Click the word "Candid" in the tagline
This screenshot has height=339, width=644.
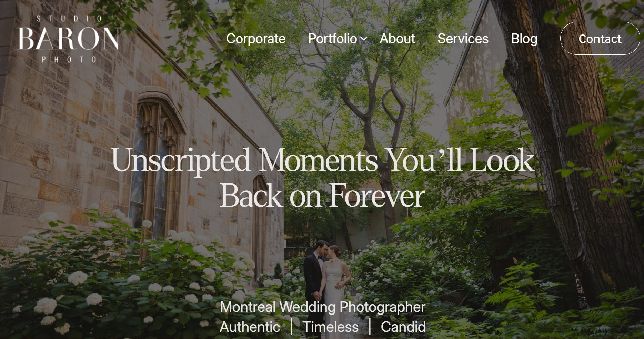tap(403, 327)
